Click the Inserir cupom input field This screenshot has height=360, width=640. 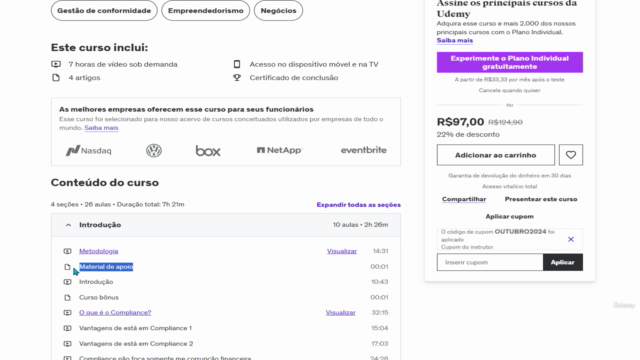pos(490,262)
